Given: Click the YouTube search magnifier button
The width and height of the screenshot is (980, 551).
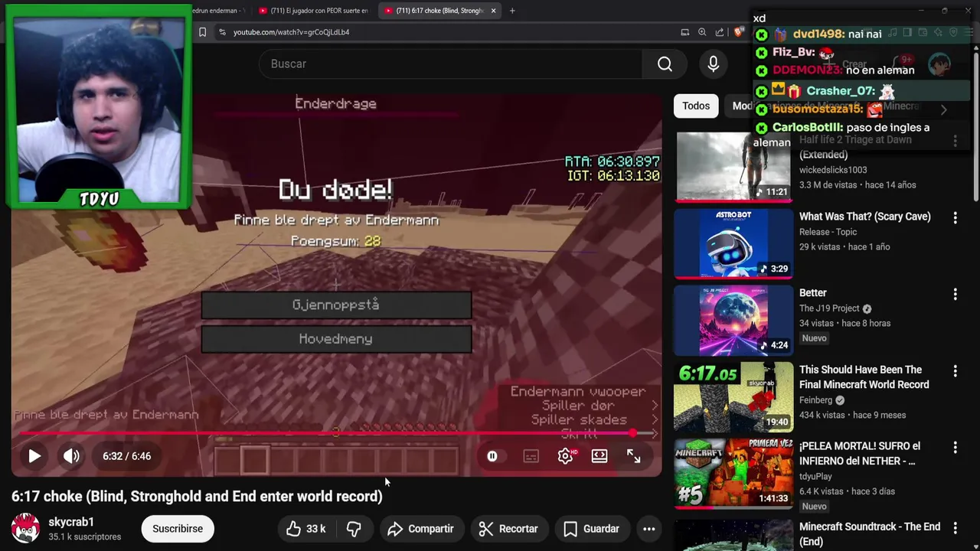Looking at the screenshot, I should [665, 64].
